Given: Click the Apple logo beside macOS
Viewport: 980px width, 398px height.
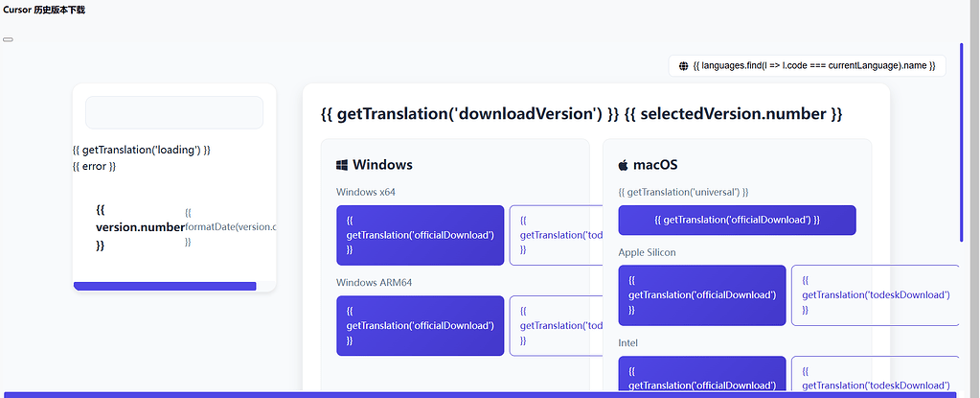Looking at the screenshot, I should click(623, 165).
